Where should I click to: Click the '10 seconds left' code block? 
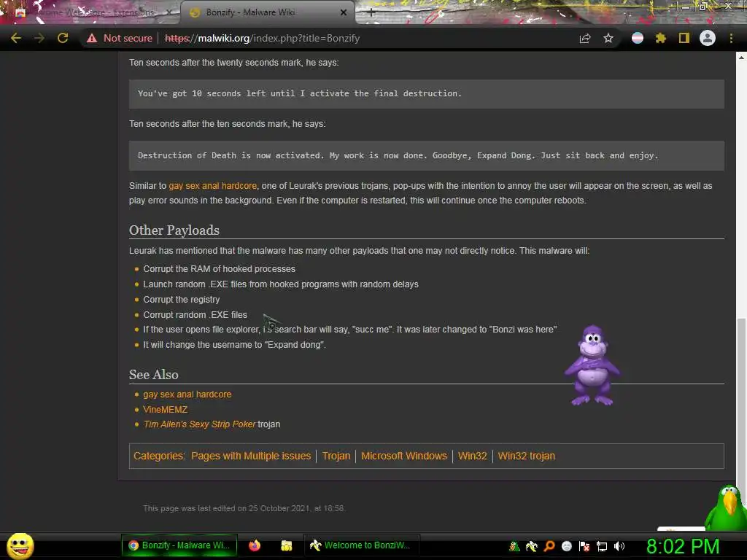click(x=426, y=94)
